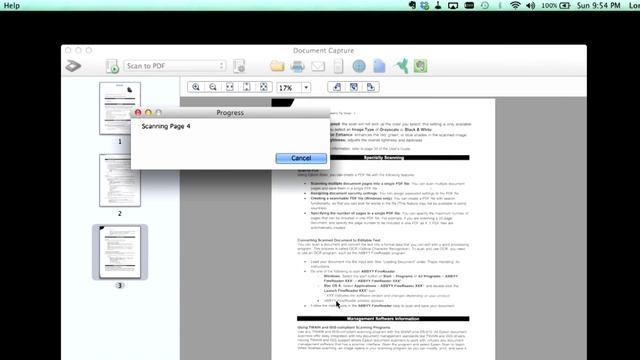Click the blue document destination icon

point(379,66)
